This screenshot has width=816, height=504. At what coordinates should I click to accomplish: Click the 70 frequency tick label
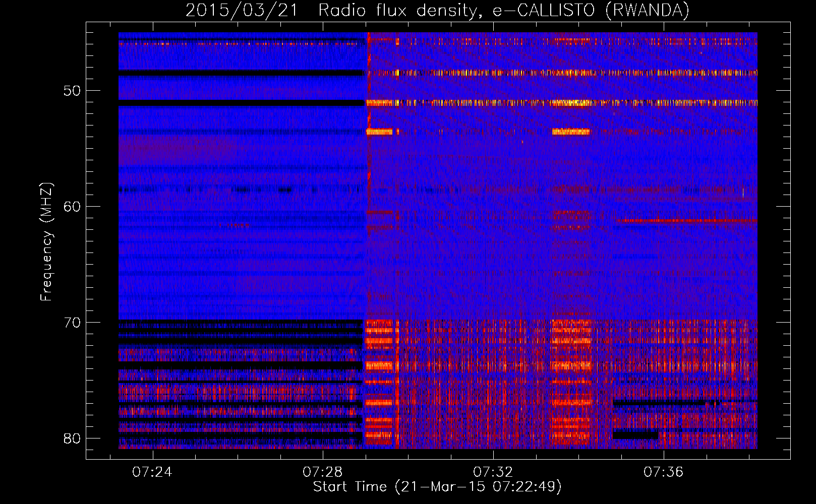(72, 323)
